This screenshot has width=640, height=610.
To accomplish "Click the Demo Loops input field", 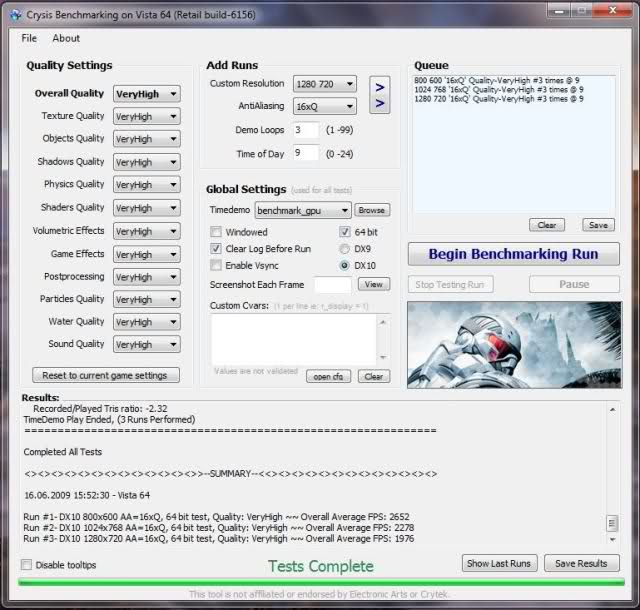I will click(306, 130).
